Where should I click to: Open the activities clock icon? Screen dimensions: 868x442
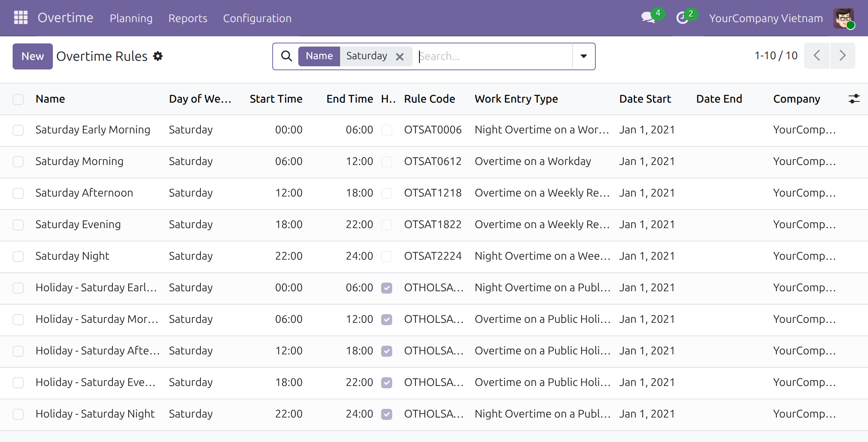[682, 18]
